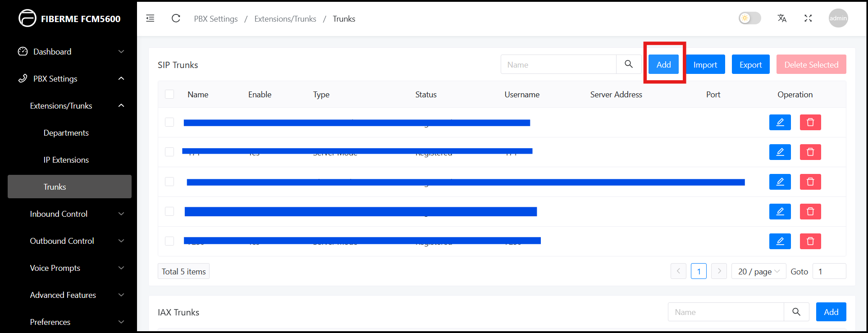This screenshot has width=868, height=333.
Task: Open the language translation icon
Action: [x=782, y=18]
